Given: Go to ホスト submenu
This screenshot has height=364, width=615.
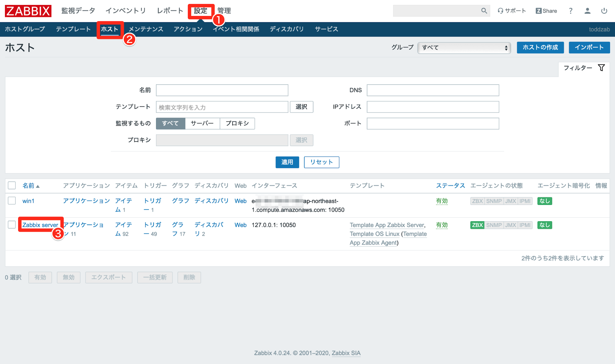Looking at the screenshot, I should click(x=110, y=29).
